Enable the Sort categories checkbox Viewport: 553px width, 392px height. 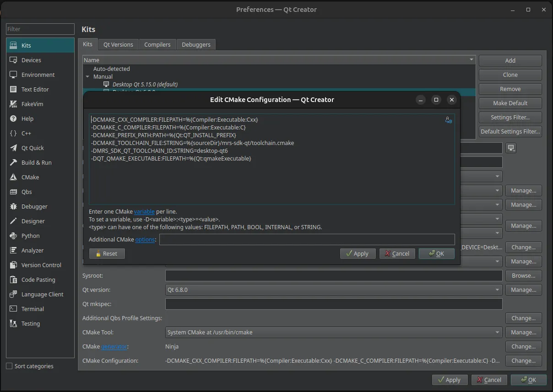tap(9, 366)
